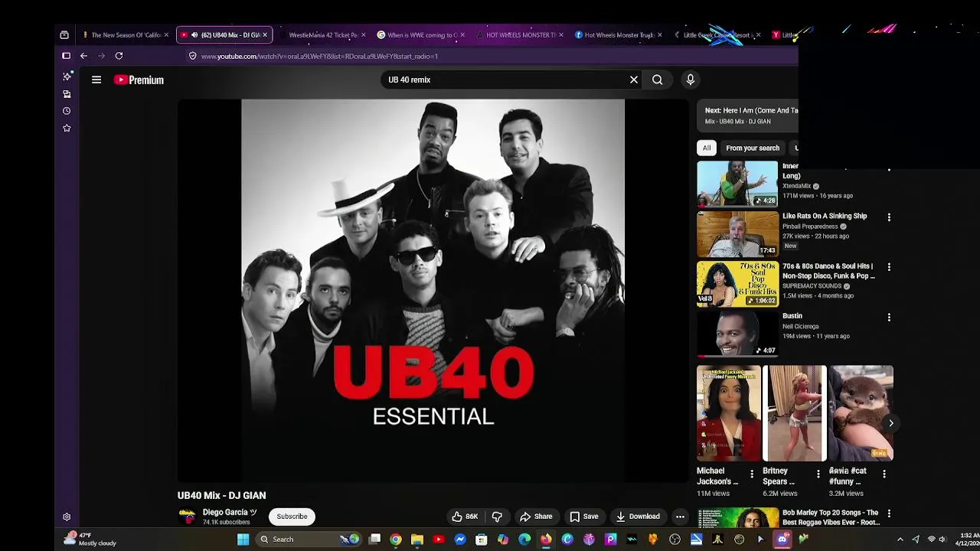Open Diego García channel avatar
Screen dimensions: 980x551
tap(187, 517)
